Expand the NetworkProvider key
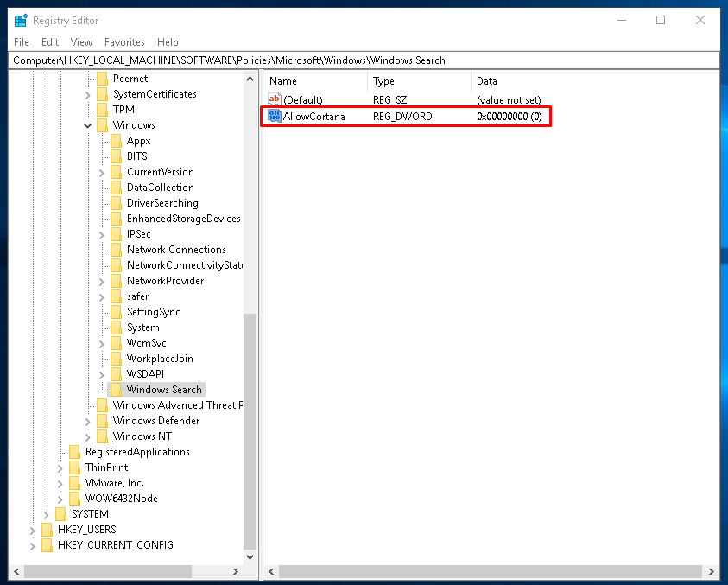Screen dimensions: 728x585 102,281
